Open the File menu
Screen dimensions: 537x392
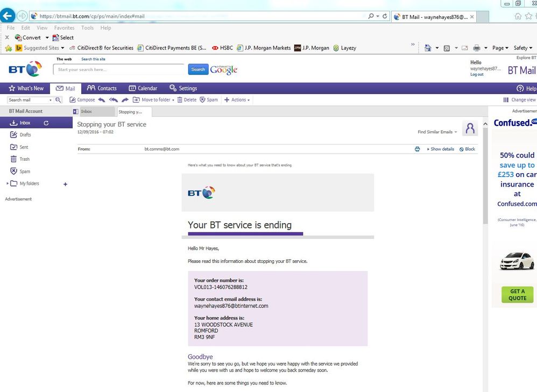click(x=11, y=28)
